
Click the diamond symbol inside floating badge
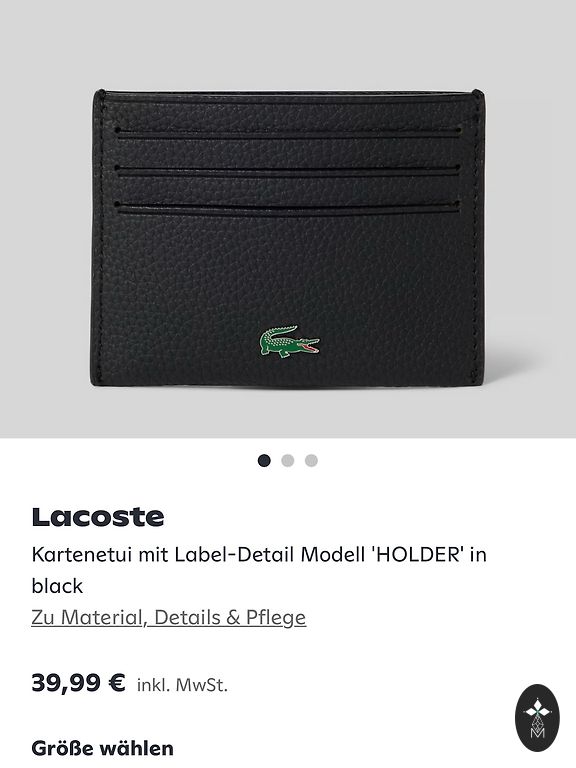pos(537,708)
